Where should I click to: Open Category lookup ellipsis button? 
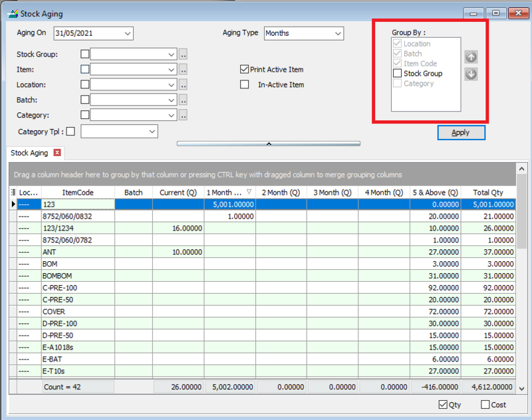(x=183, y=115)
